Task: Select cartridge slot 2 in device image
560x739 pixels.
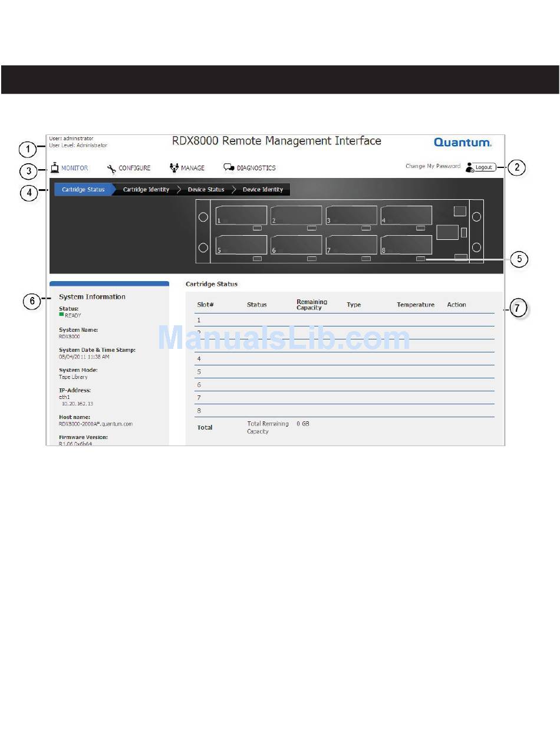Action: 297,215
